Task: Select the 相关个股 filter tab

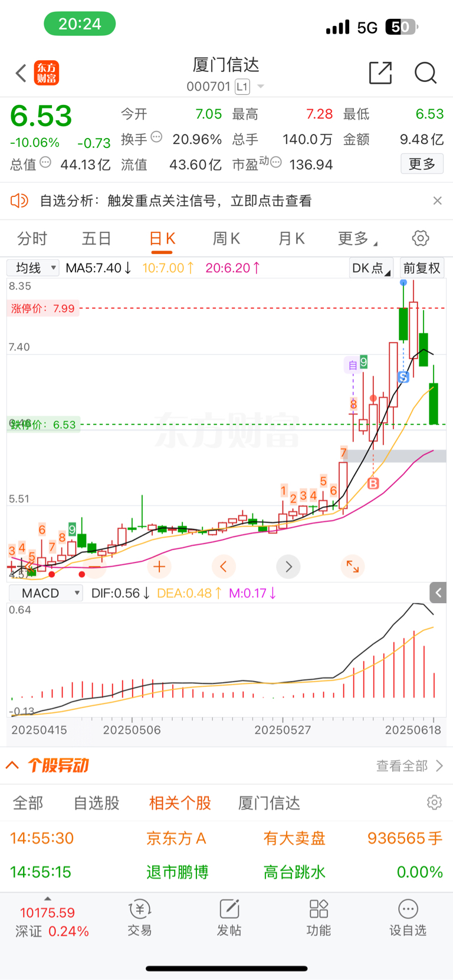Action: pyautogui.click(x=180, y=803)
